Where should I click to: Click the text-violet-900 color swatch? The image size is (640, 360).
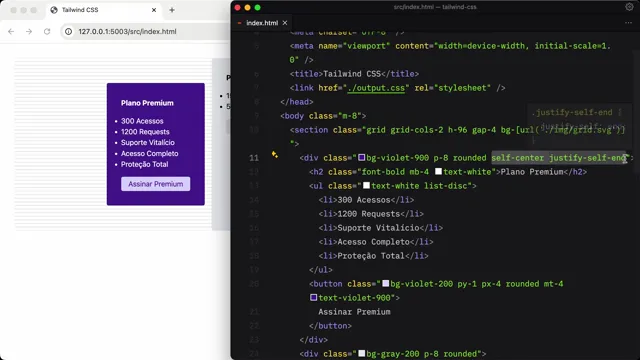pos(313,298)
